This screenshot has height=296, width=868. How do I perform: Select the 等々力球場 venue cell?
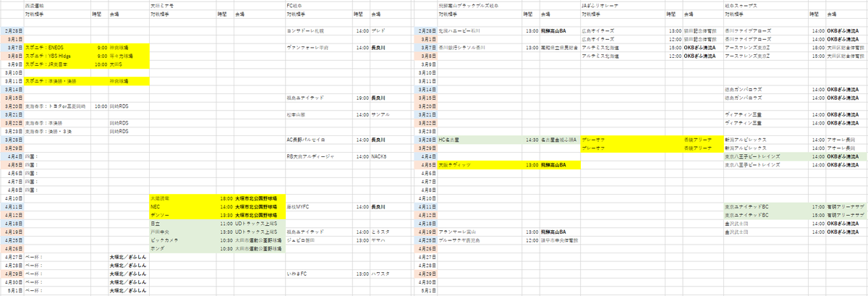(x=129, y=56)
